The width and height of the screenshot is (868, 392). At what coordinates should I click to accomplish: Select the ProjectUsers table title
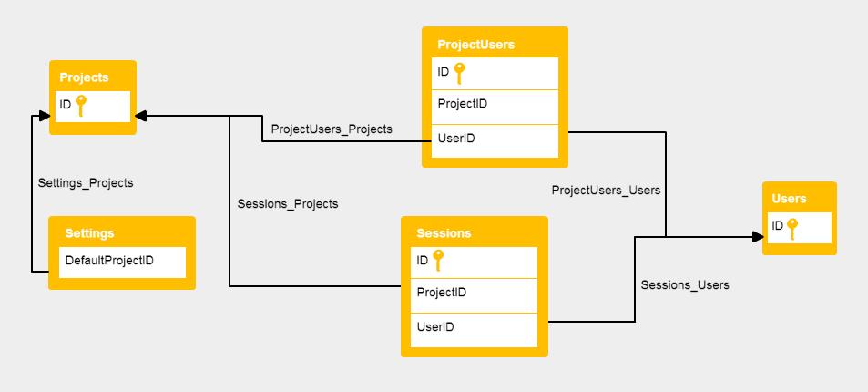pos(475,44)
